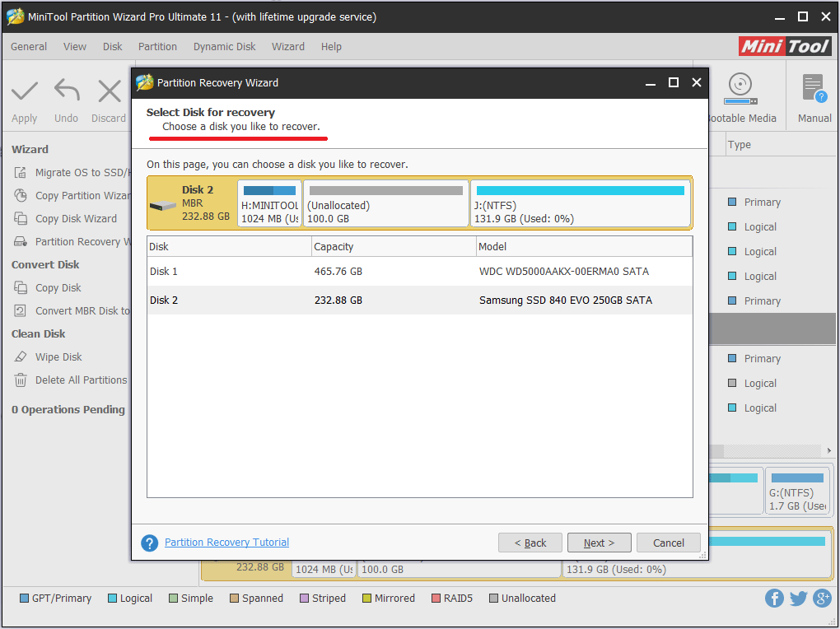840x629 pixels.
Task: Select G:(NTFS) partition in main window
Action: pyautogui.click(x=798, y=492)
